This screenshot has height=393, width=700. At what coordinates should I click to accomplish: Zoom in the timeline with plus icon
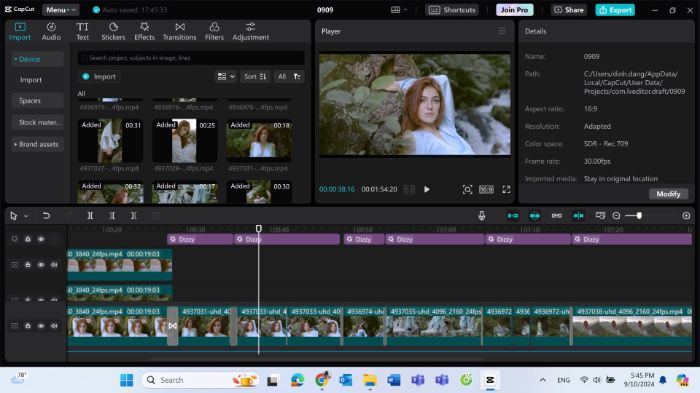[686, 216]
